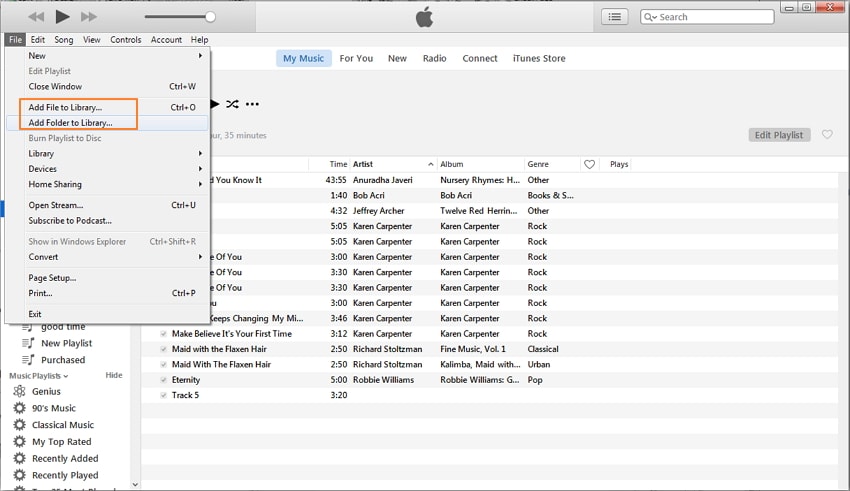Viewport: 850px width, 491px height.
Task: Select the Genius atom icon in sidebar
Action: (20, 391)
